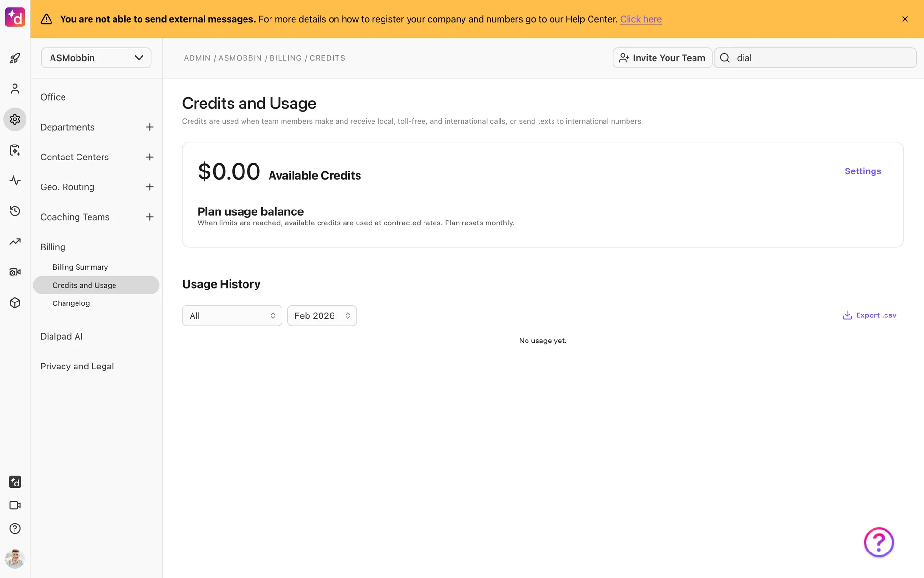Click plus next to Coaching Teams
This screenshot has width=924, height=578.
tap(150, 217)
